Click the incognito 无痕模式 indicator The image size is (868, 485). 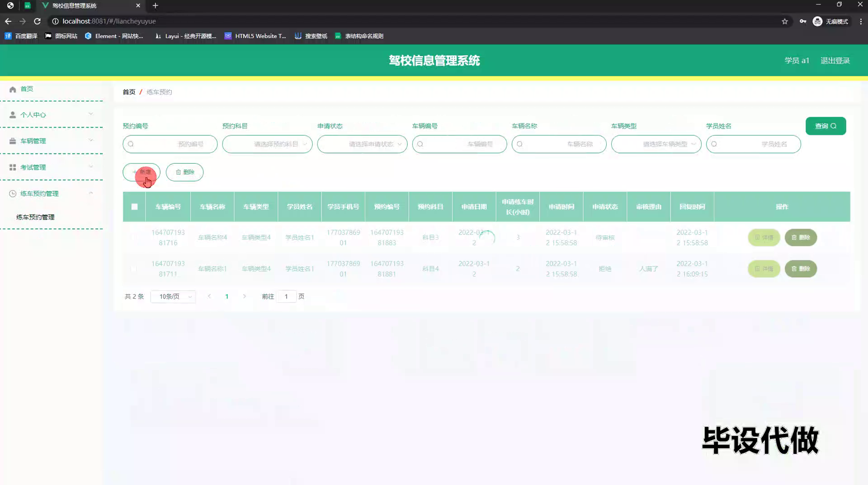point(830,21)
